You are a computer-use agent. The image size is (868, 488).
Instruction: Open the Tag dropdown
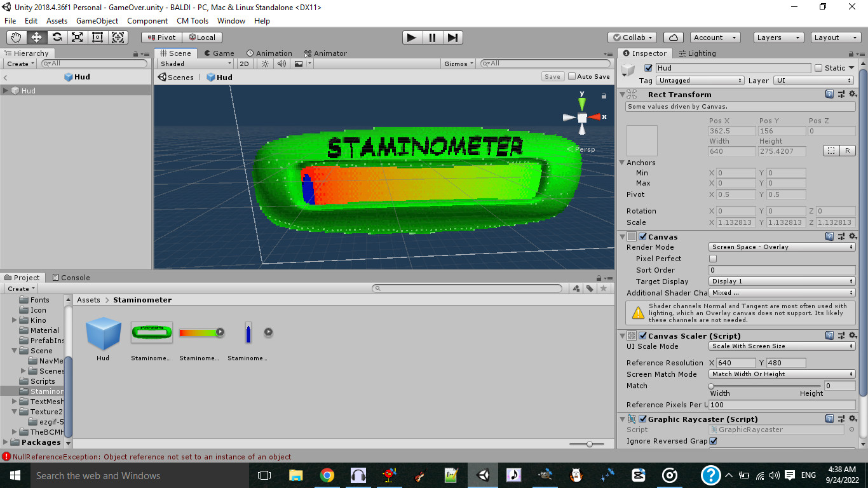[x=700, y=81]
